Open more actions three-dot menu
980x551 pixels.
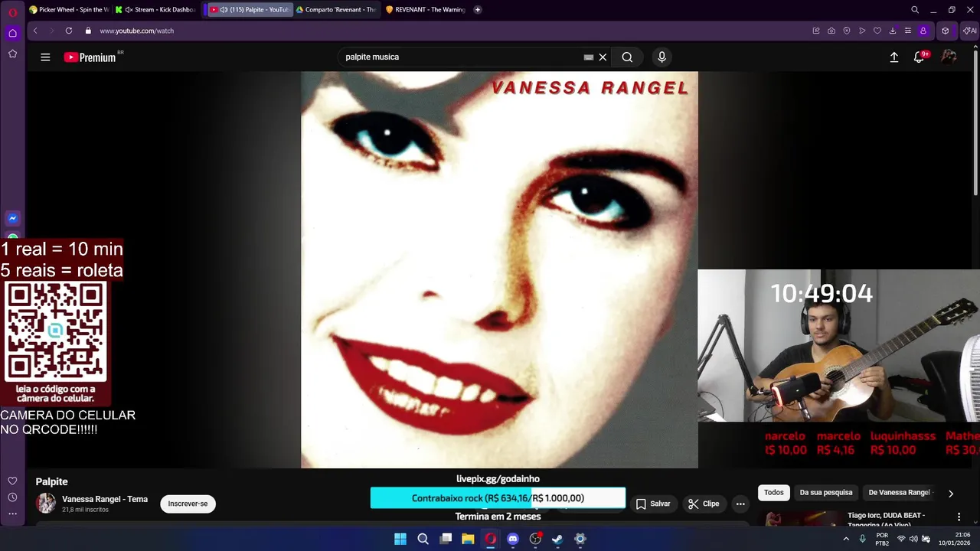[740, 504]
